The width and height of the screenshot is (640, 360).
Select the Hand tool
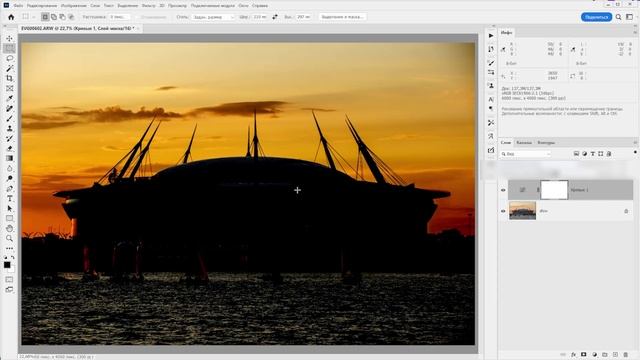(x=9, y=229)
